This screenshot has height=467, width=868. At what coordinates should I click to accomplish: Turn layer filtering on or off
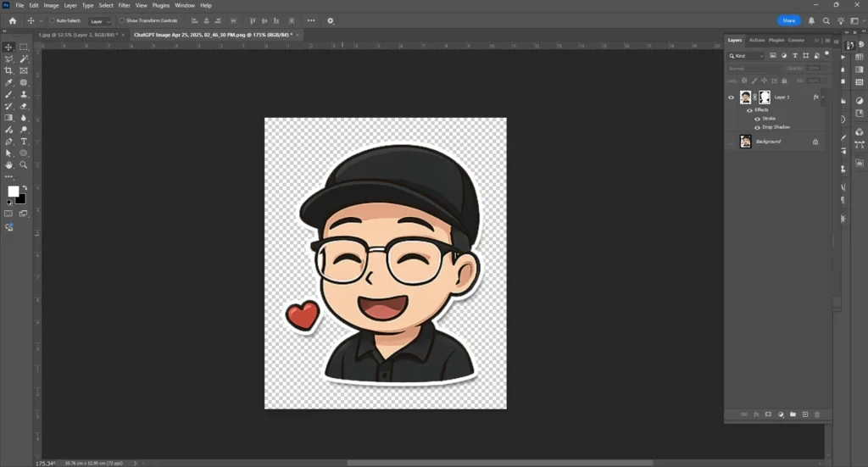pos(827,54)
